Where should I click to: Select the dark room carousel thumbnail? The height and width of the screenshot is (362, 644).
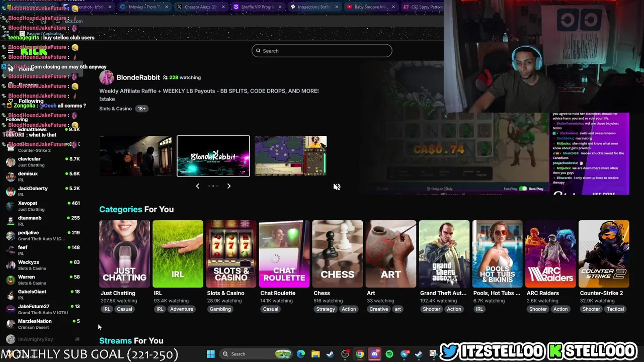click(x=135, y=156)
